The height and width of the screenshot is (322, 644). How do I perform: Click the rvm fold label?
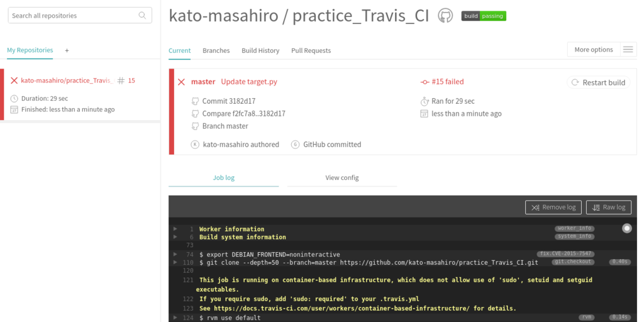587,317
